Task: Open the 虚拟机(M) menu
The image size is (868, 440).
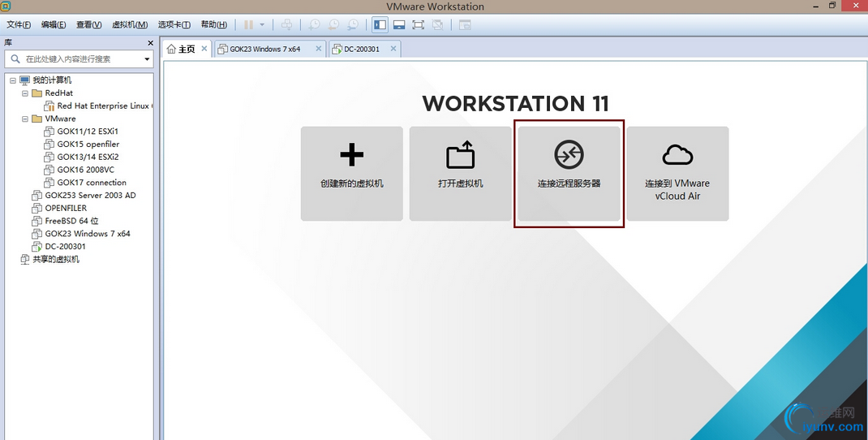Action: (130, 25)
